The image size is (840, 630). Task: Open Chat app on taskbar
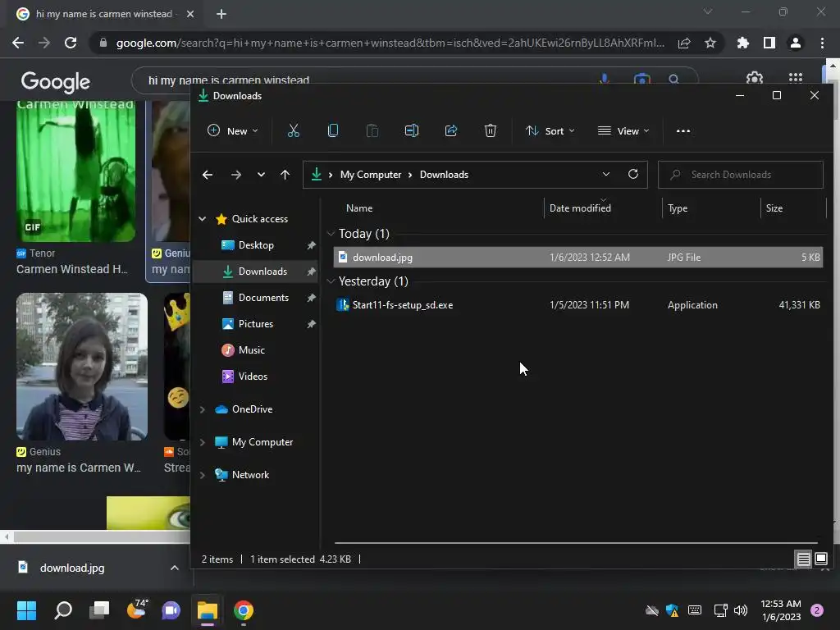(171, 610)
